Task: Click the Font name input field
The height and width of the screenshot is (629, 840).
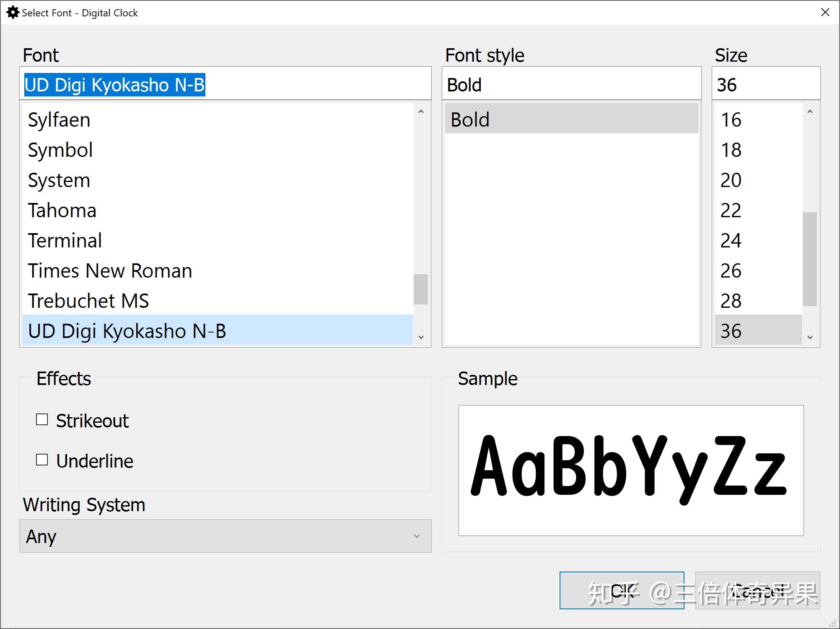Action: [x=223, y=84]
